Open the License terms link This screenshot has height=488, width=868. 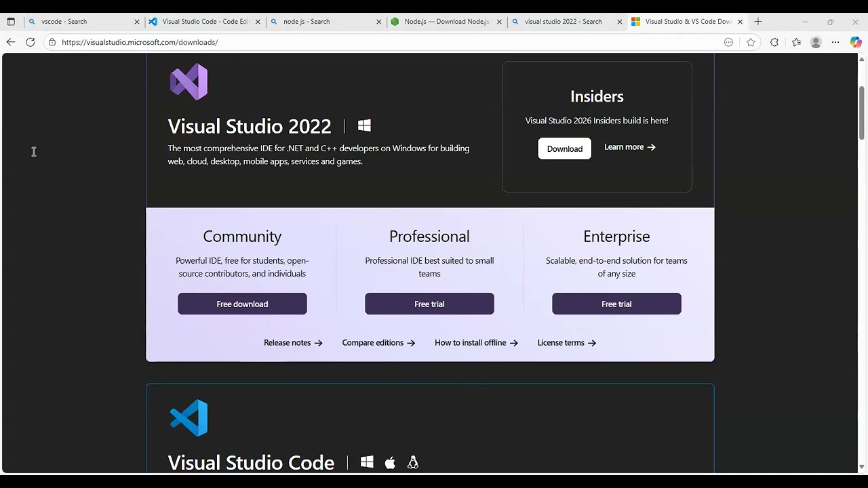pyautogui.click(x=567, y=343)
